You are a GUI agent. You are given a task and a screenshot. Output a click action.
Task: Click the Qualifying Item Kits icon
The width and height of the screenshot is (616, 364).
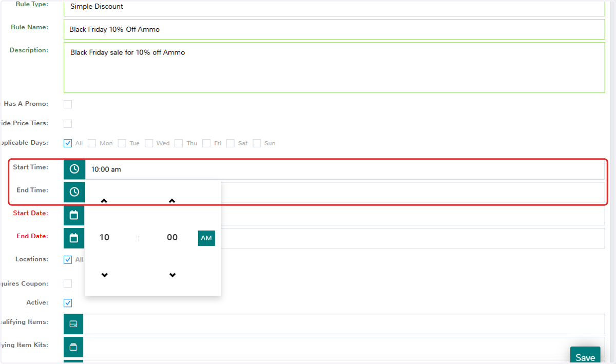pyautogui.click(x=73, y=347)
